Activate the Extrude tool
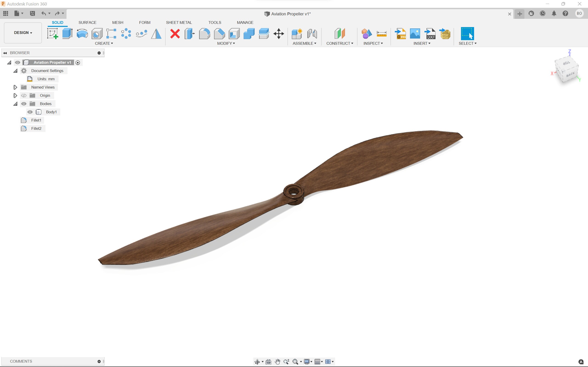The width and height of the screenshot is (588, 367). [67, 33]
